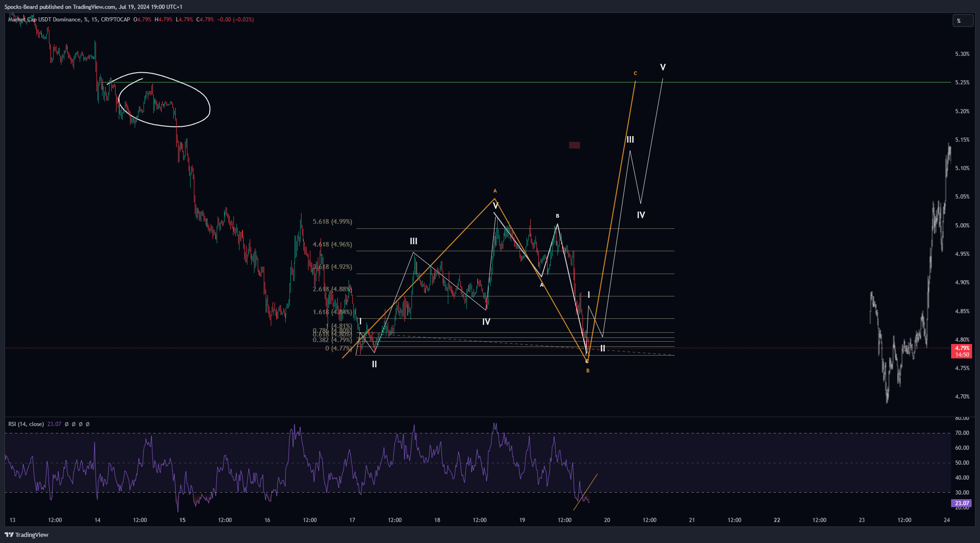980x543 pixels.
Task: Click the 14:50 bar countdown label
Action: pyautogui.click(x=961, y=355)
